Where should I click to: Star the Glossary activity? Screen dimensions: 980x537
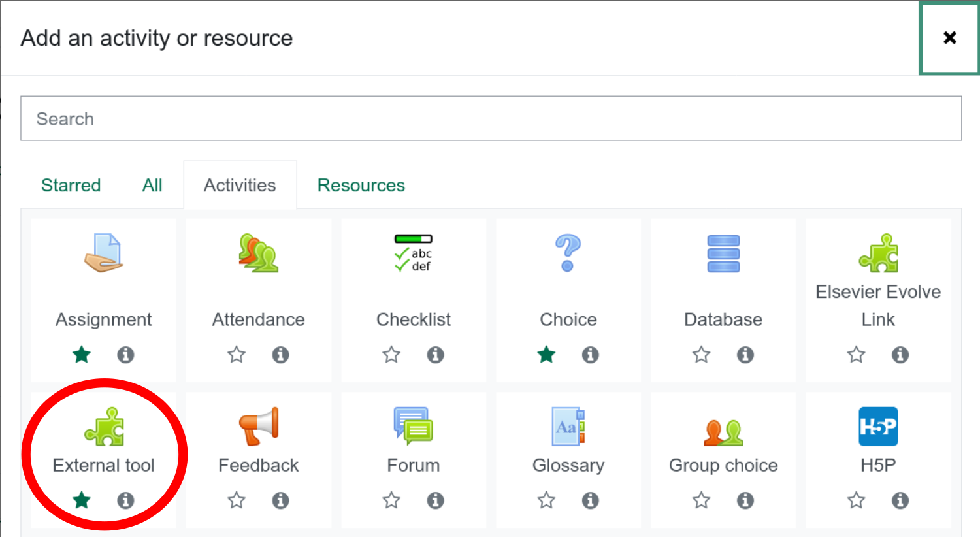(x=546, y=500)
